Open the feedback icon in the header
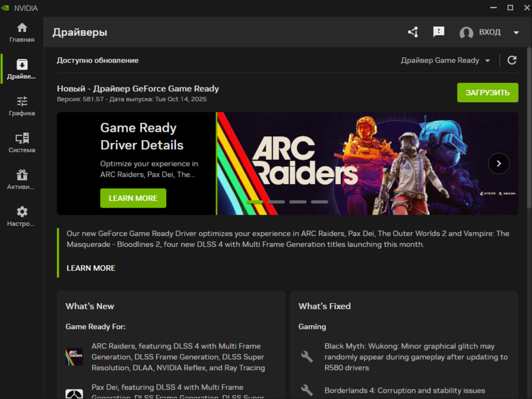This screenshot has height=399, width=532. [439, 31]
